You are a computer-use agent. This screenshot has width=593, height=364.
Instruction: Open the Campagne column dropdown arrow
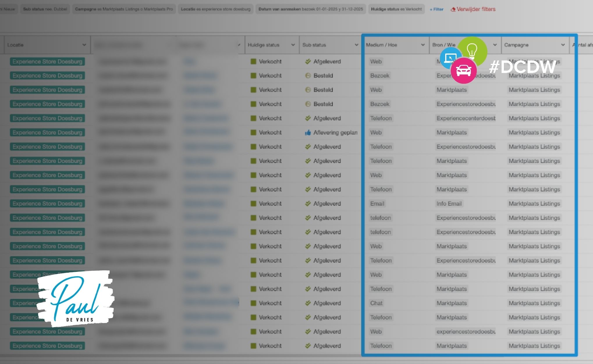click(x=563, y=45)
